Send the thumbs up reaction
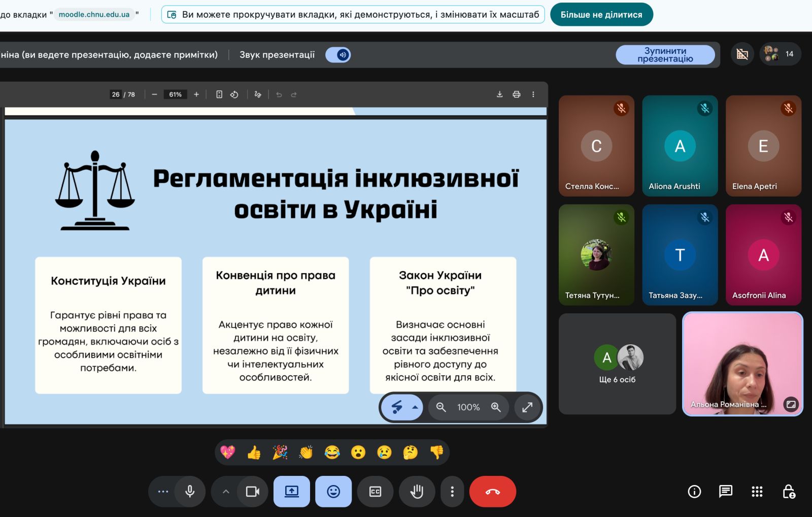Screen dimensions: 812x517 tap(254, 452)
